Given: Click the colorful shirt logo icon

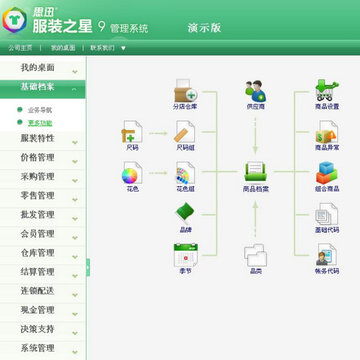Looking at the screenshot, I should [15, 20].
